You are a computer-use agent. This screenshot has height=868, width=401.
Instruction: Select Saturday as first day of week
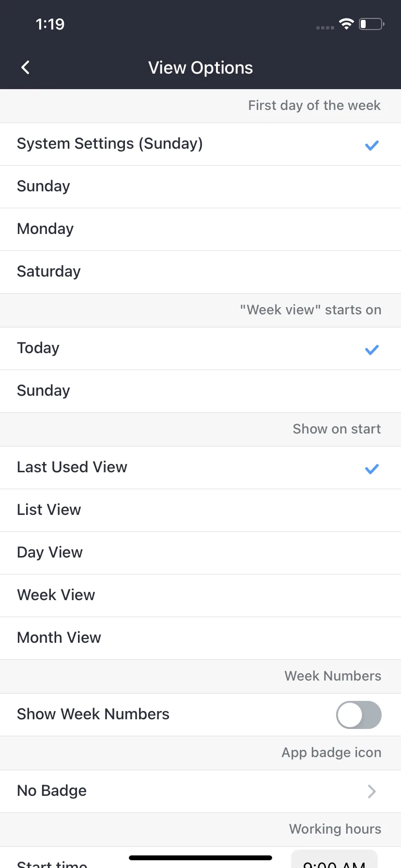[200, 272]
